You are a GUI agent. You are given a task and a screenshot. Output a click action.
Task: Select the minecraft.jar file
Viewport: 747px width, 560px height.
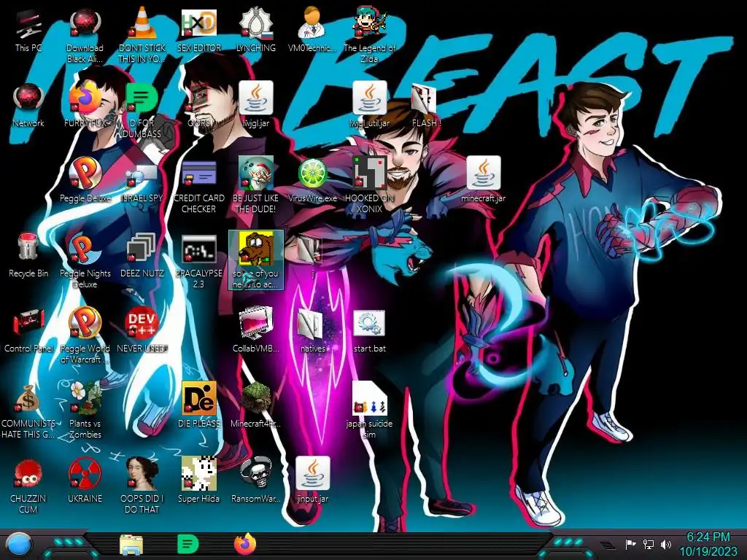coord(483,181)
